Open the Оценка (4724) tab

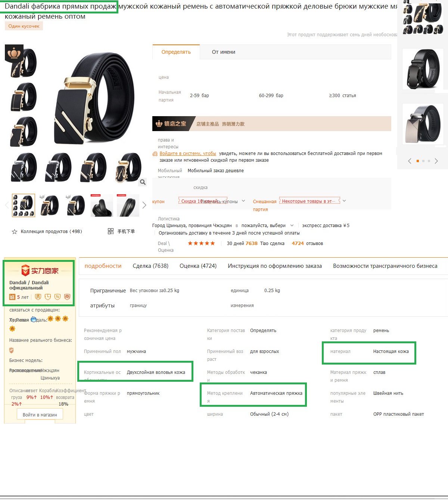[198, 266]
